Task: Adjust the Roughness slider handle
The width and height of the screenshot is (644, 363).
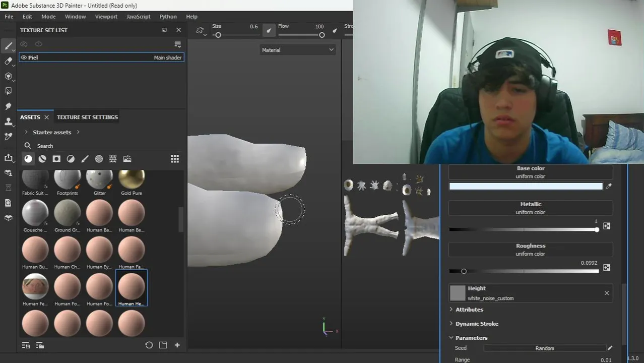Action: coord(464,271)
